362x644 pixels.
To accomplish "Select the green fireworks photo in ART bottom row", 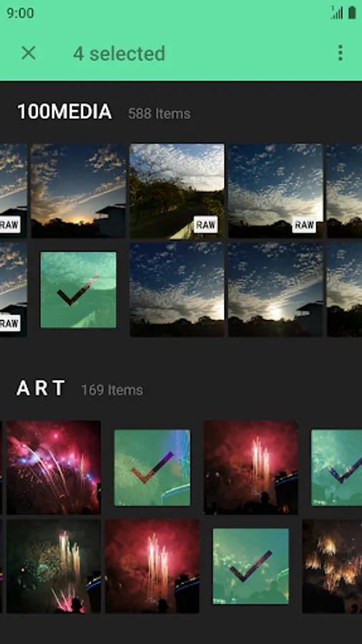I will pos(54,566).
